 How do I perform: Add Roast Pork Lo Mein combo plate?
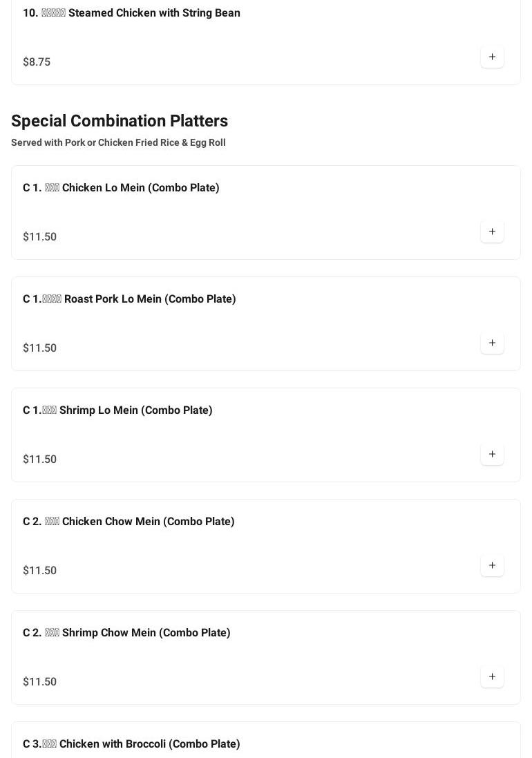[x=492, y=343]
